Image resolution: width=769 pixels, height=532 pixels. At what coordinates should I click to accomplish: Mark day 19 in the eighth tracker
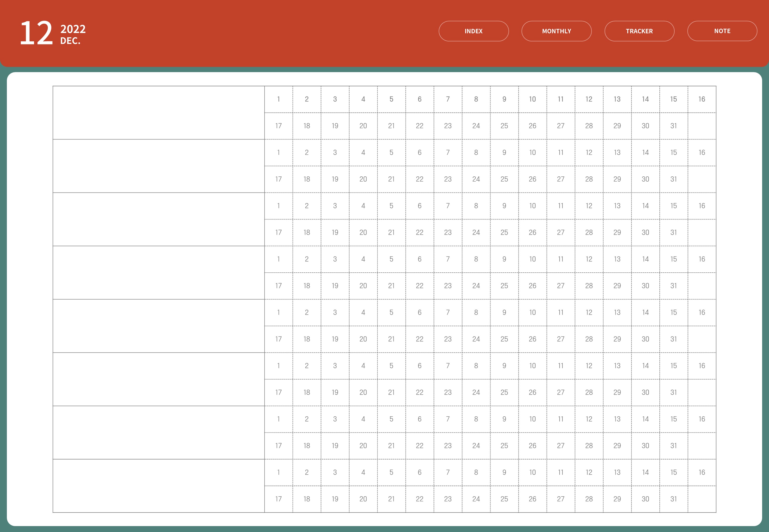[335, 499]
